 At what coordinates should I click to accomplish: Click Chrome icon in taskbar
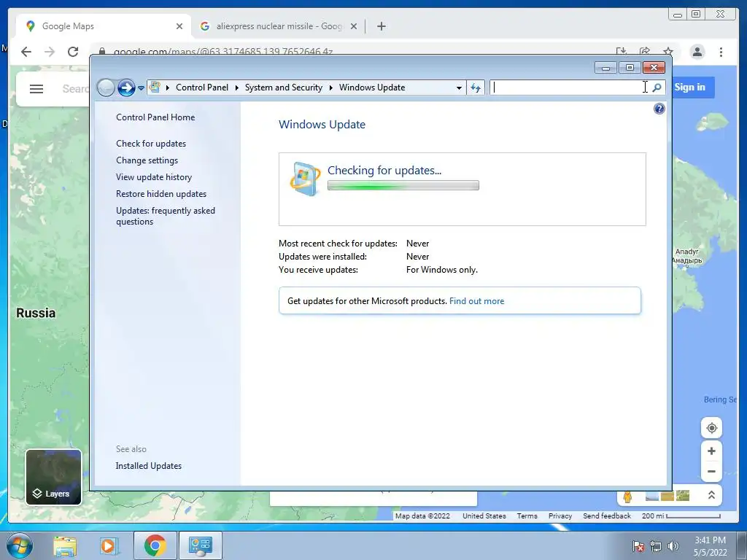tap(155, 545)
